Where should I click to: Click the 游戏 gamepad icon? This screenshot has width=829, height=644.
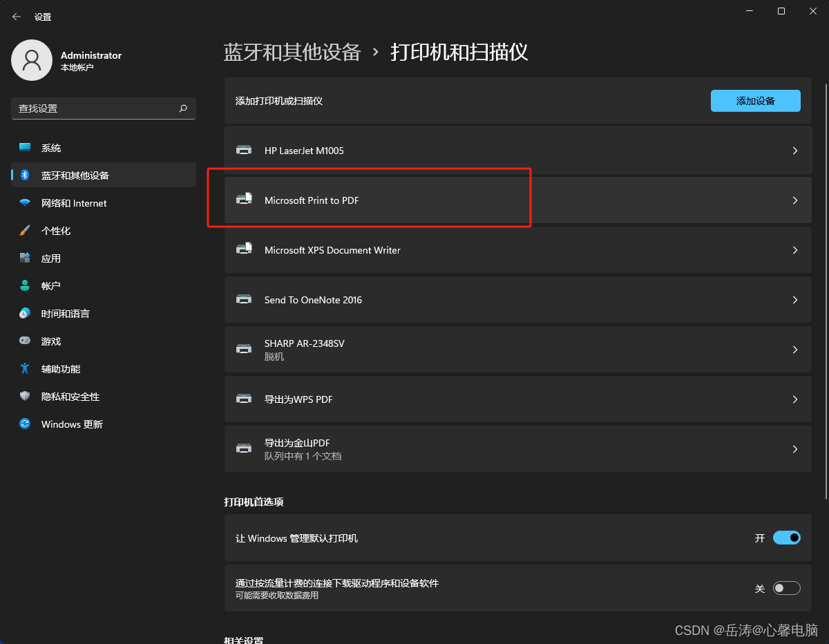tap(25, 341)
